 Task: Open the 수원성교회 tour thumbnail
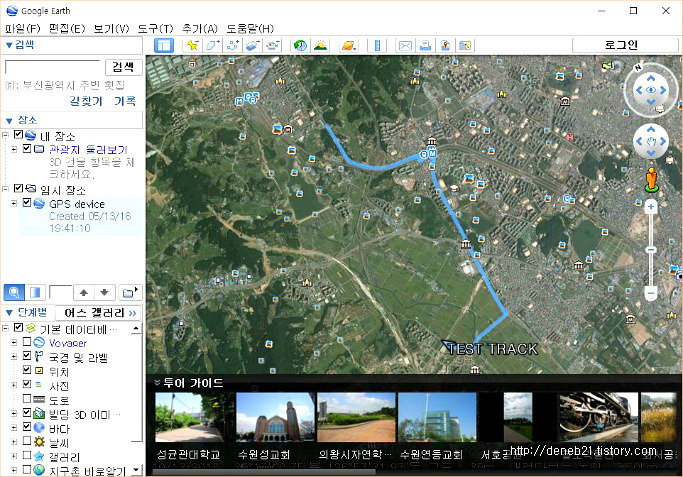(x=275, y=417)
